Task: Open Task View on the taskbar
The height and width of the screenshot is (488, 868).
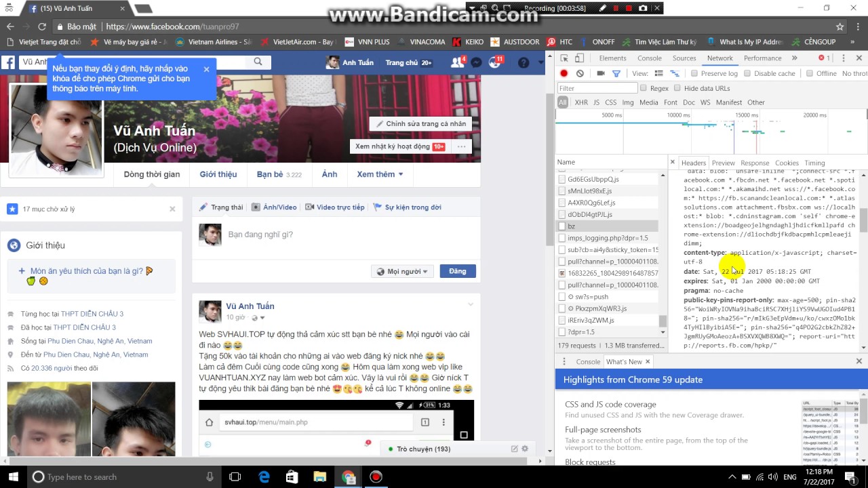Action: pyautogui.click(x=235, y=476)
